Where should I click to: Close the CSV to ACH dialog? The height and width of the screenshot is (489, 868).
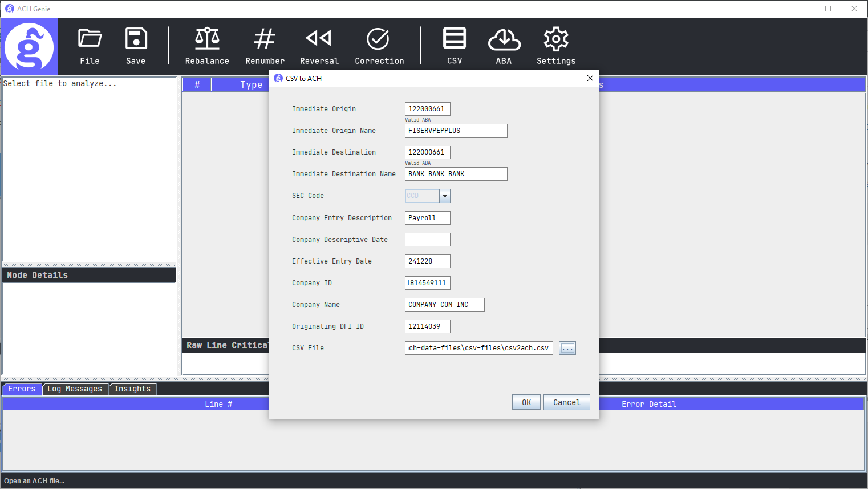(x=590, y=78)
